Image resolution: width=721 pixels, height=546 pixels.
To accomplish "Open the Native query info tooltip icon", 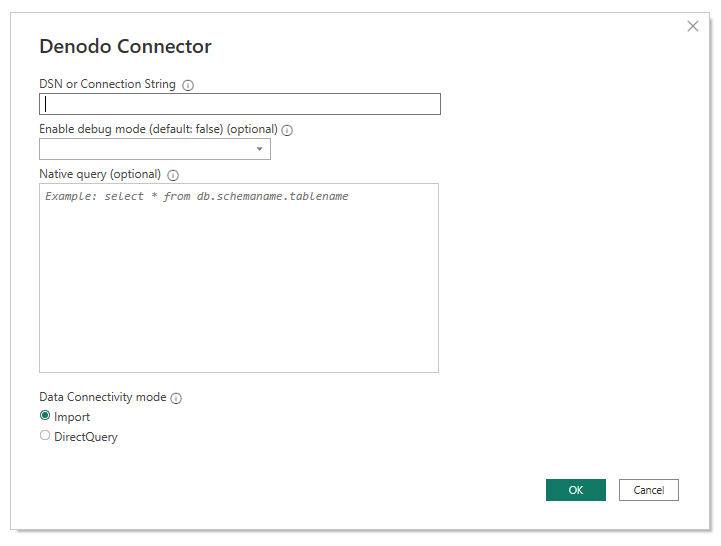I will (173, 175).
